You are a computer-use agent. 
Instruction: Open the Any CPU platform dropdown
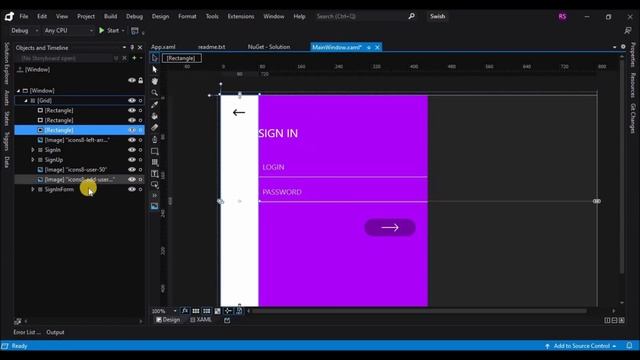pos(69,31)
